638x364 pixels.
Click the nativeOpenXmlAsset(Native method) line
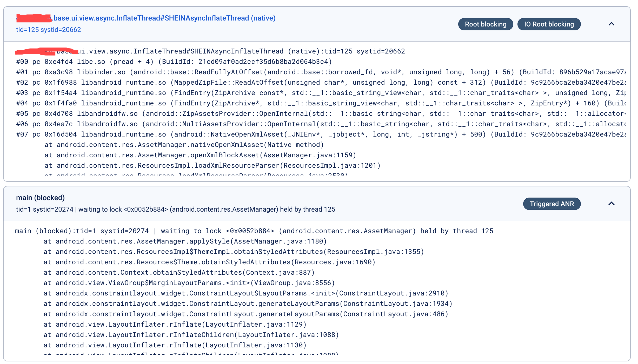(x=184, y=145)
